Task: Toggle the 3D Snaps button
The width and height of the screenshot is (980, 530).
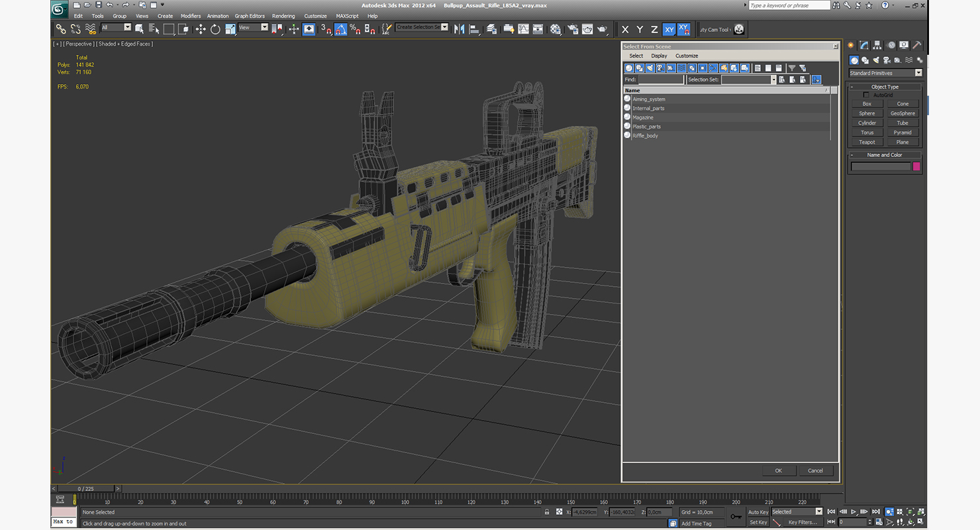Action: click(325, 29)
